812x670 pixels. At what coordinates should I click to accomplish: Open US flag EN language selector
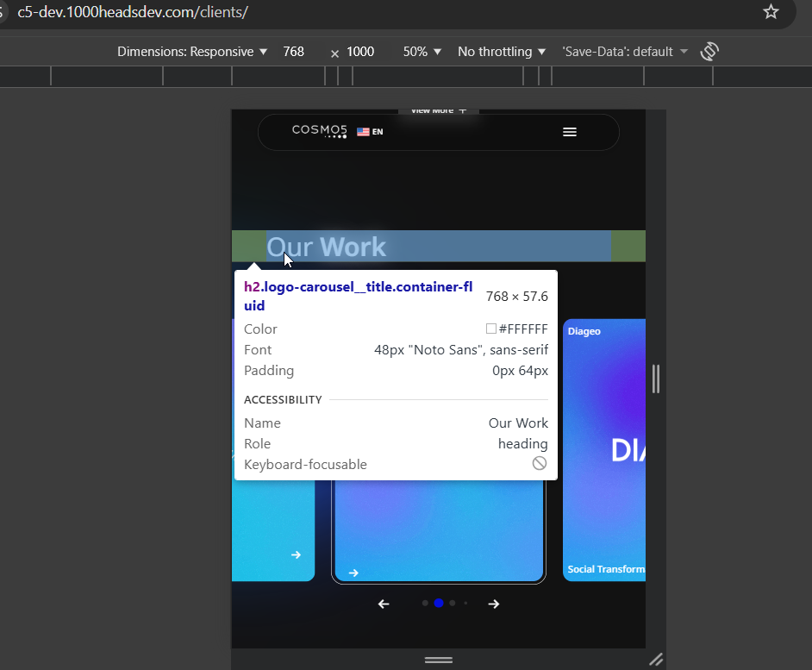point(370,132)
